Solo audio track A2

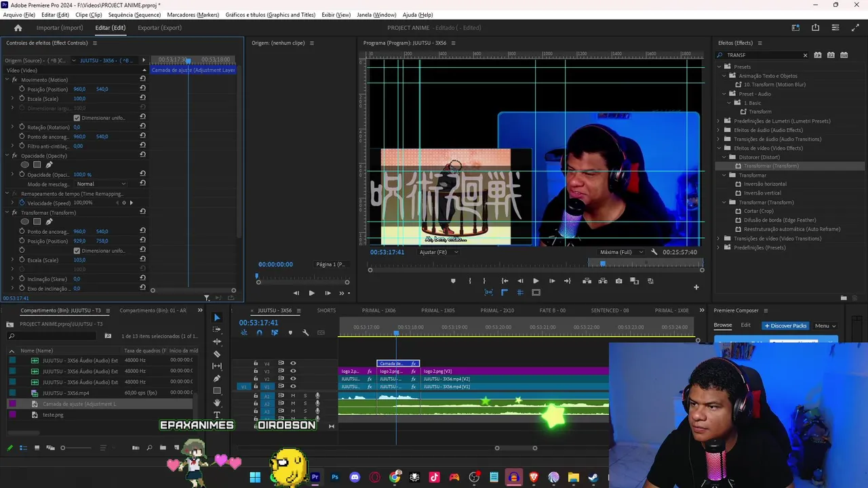tap(305, 403)
